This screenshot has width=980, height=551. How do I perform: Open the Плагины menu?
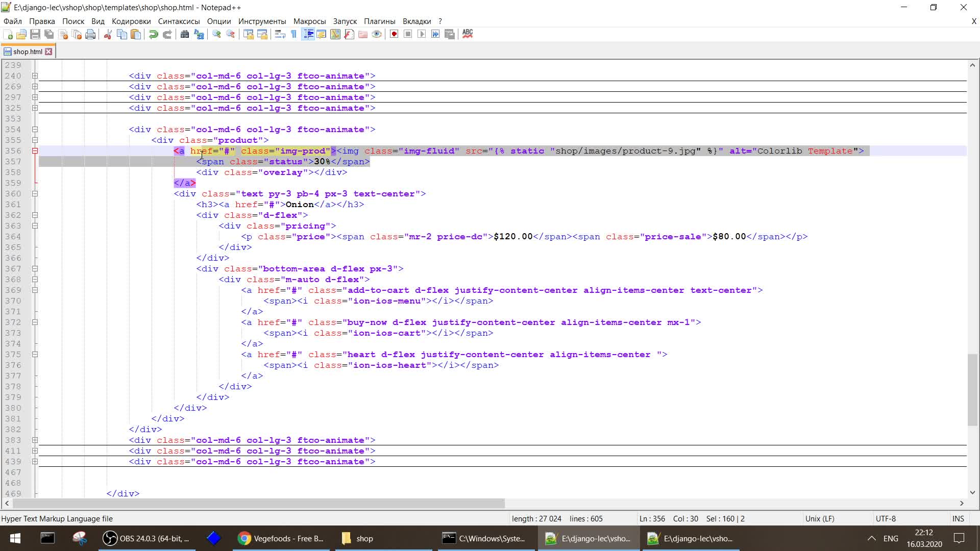click(x=379, y=21)
